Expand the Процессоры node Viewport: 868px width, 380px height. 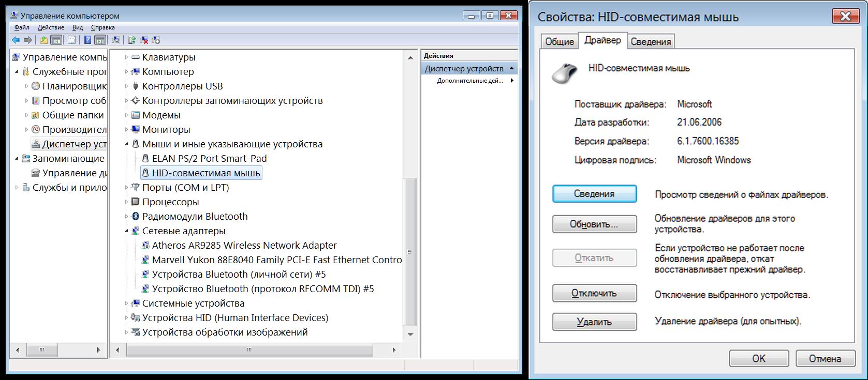pos(126,202)
